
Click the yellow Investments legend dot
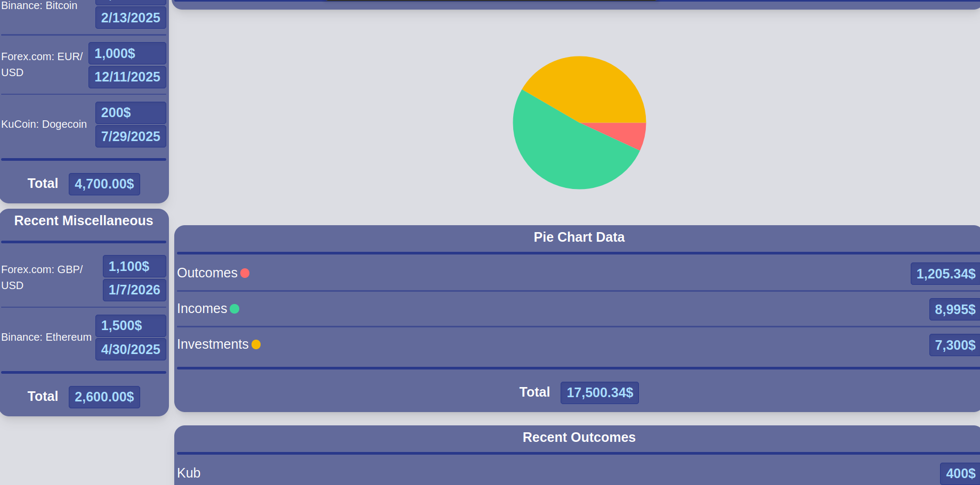256,344
